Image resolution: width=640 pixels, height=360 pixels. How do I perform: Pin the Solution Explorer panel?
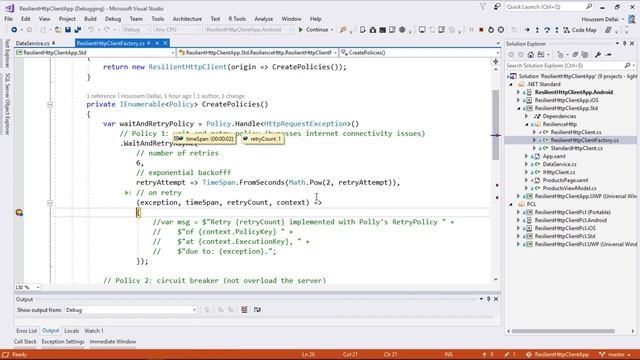click(624, 43)
